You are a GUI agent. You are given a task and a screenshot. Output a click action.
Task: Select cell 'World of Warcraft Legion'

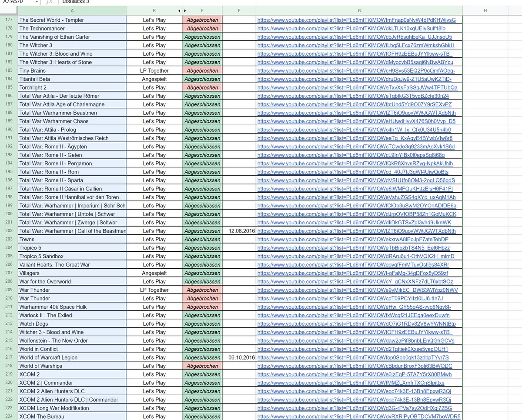tap(72, 357)
